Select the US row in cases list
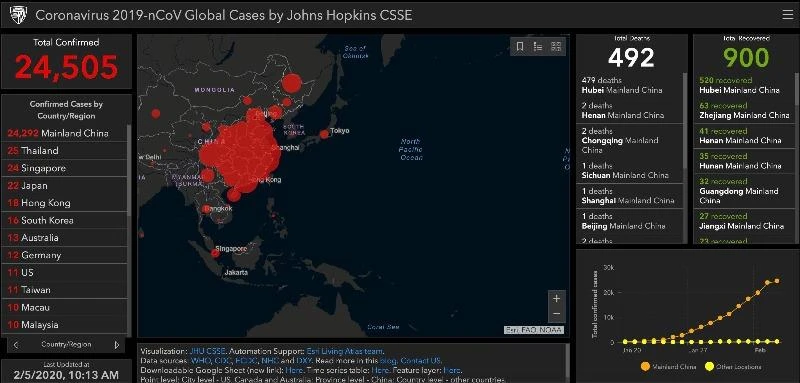This screenshot has height=383, width=800. click(64, 272)
